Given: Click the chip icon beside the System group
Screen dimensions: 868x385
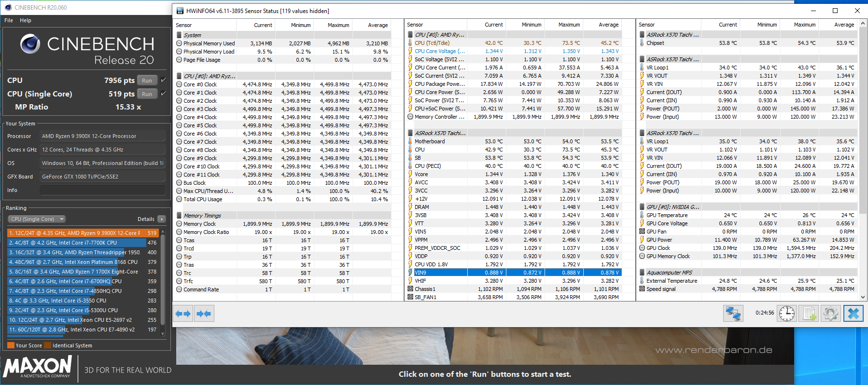Looking at the screenshot, I should 179,35.
